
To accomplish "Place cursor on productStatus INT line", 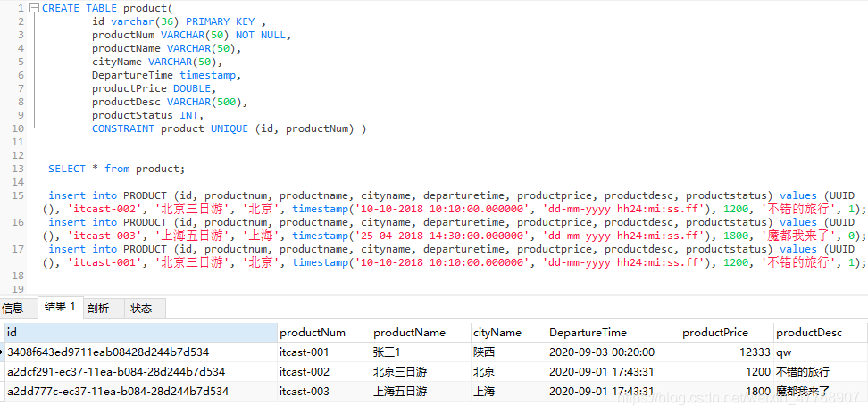I will (148, 115).
